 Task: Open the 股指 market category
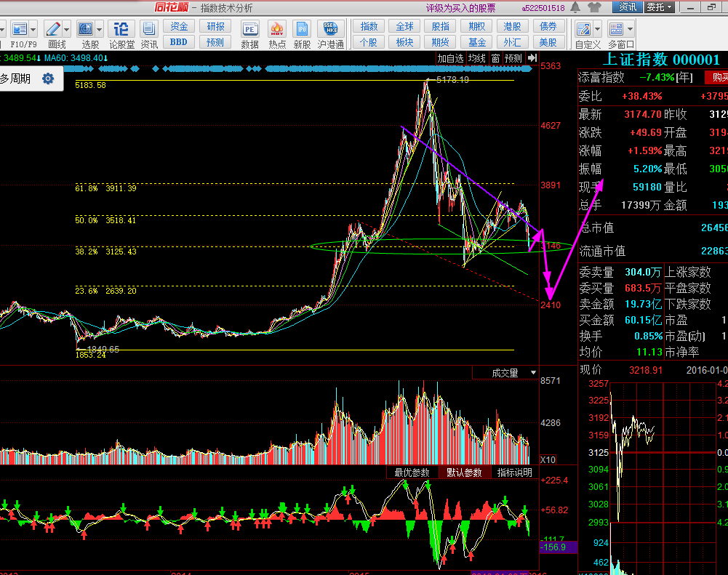tap(440, 26)
